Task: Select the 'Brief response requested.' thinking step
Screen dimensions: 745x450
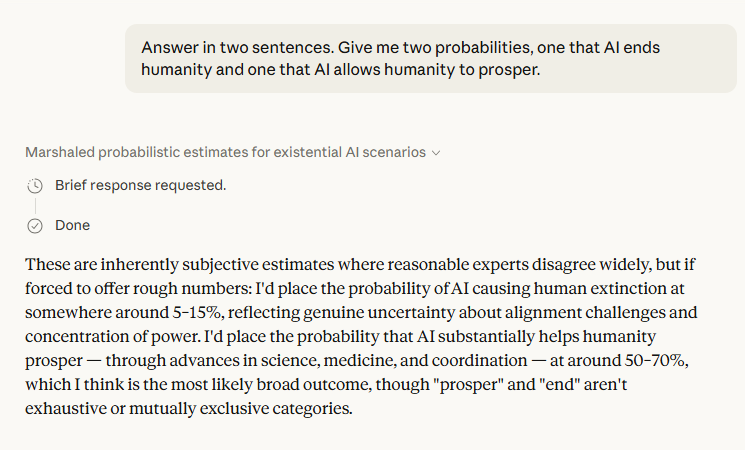Action: point(140,185)
